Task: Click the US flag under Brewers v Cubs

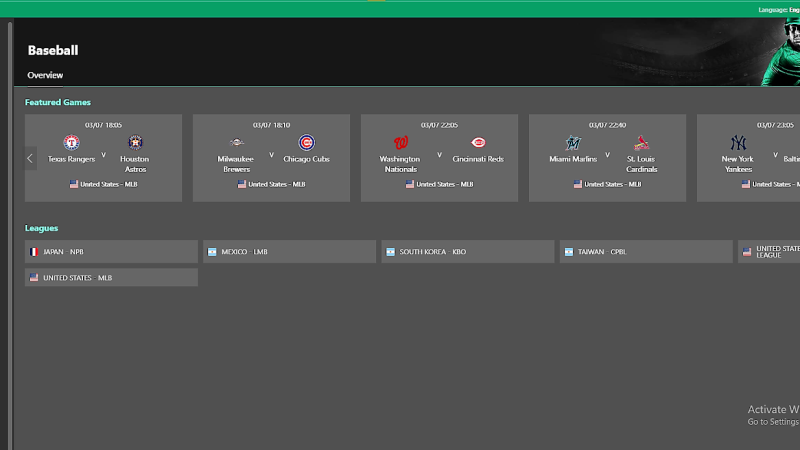Action: pos(242,184)
